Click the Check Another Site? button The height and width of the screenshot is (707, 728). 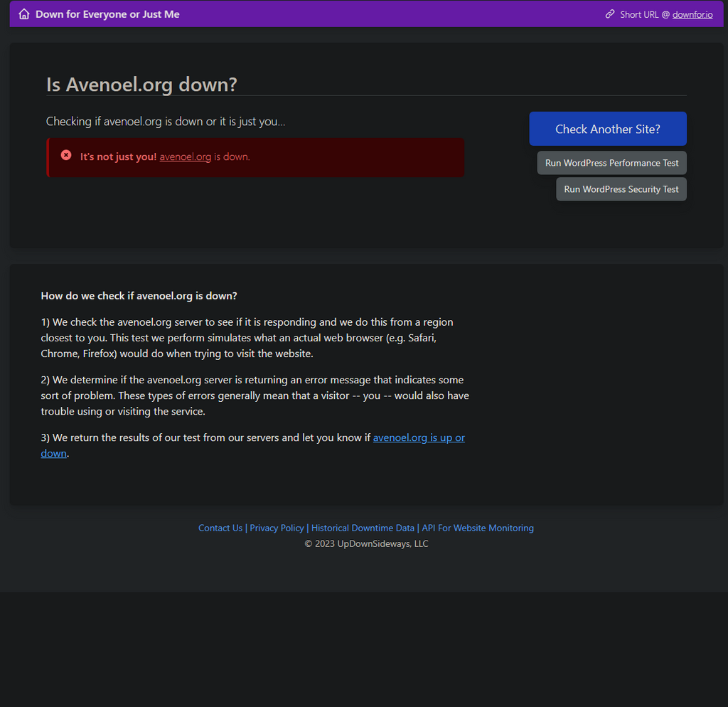tap(608, 129)
